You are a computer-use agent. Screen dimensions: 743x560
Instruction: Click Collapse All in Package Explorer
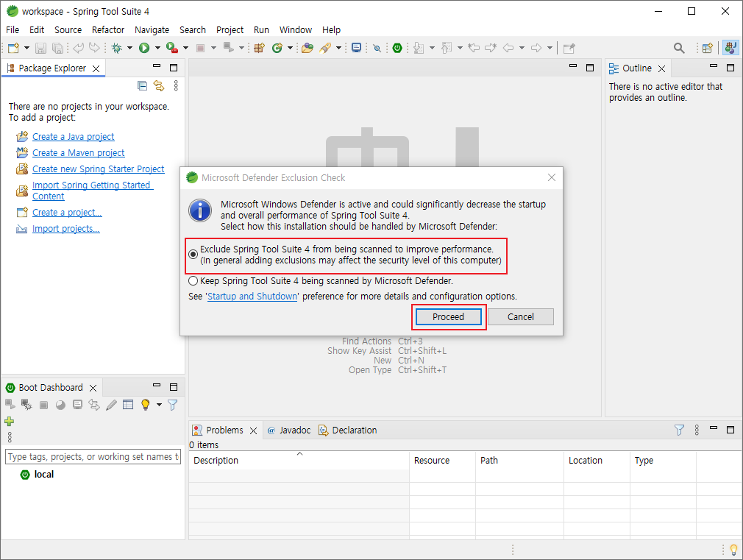[142, 85]
